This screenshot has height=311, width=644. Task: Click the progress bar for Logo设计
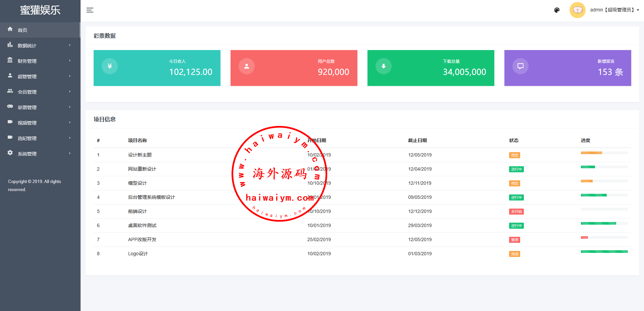coord(604,252)
